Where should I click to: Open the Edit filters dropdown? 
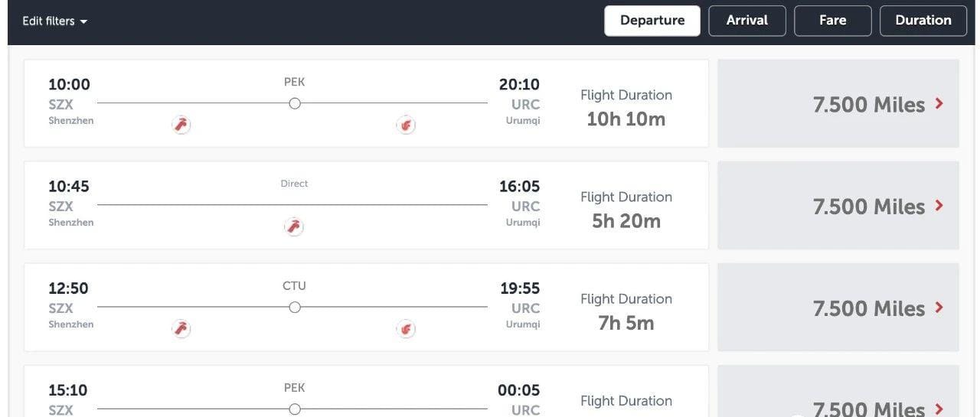(x=54, y=21)
